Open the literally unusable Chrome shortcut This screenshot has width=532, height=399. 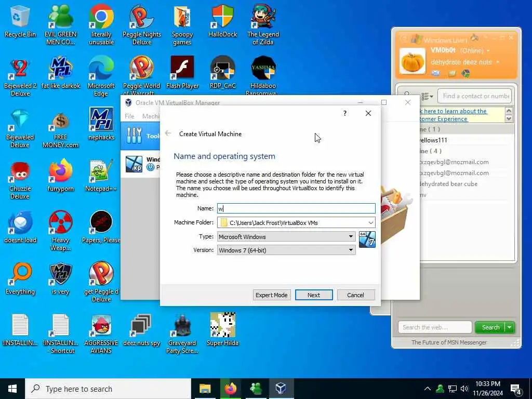coord(101,25)
